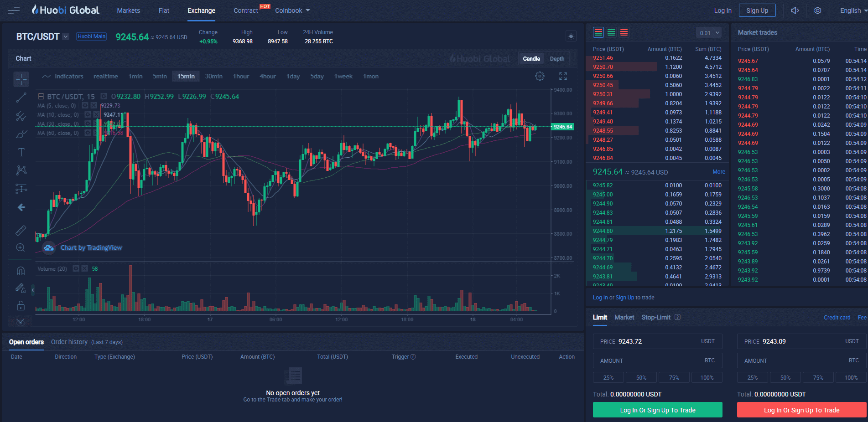The height and width of the screenshot is (422, 868).
Task: Toggle stay in drawing mode pencil-lock
Action: coord(21,288)
